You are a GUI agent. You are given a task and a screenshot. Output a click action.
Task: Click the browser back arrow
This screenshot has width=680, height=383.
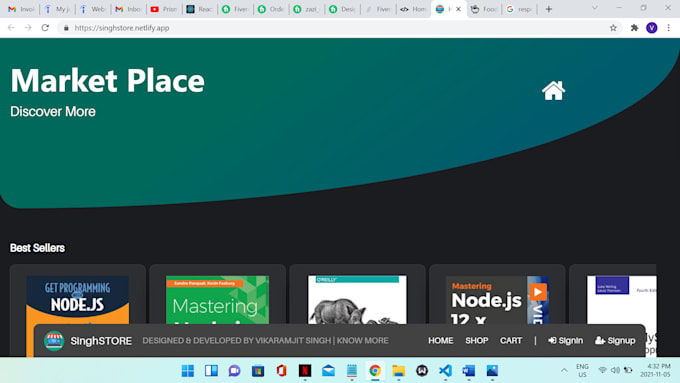click(11, 28)
